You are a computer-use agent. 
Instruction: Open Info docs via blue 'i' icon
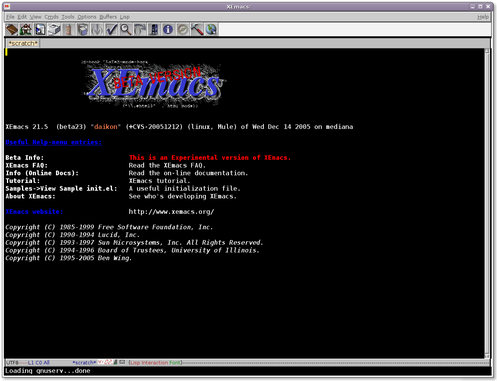click(x=168, y=30)
